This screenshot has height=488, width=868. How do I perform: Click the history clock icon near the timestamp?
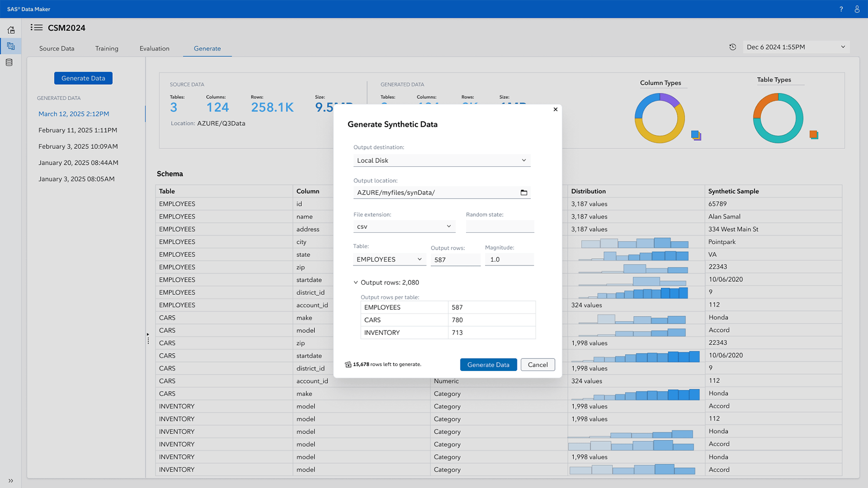(x=733, y=47)
